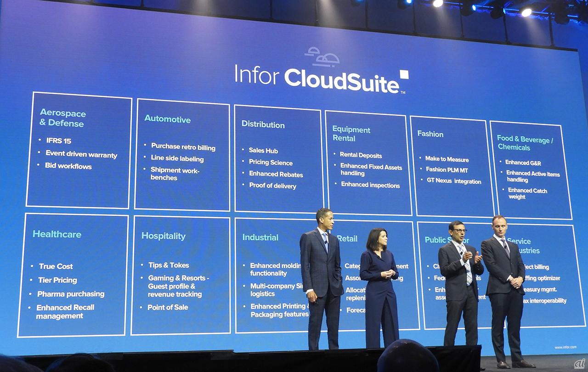588x372 pixels.
Task: Click 'Enhanced Recall management' item
Action: point(65,312)
